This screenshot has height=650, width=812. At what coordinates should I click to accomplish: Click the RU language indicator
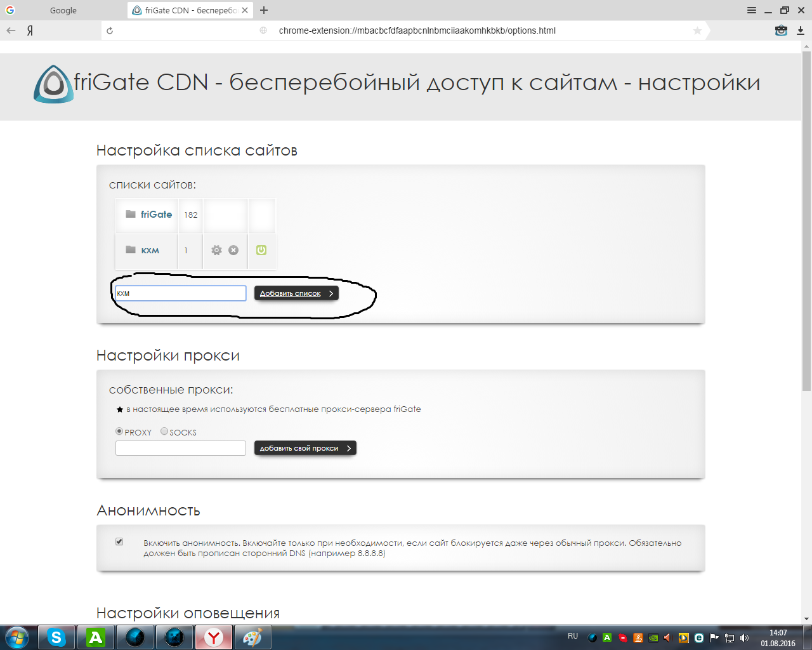(x=573, y=636)
